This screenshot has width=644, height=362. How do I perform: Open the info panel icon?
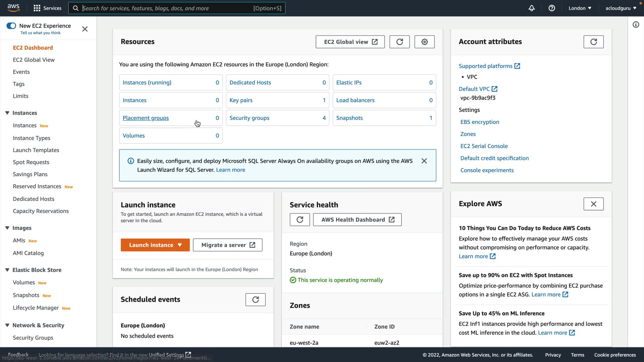[636, 24]
